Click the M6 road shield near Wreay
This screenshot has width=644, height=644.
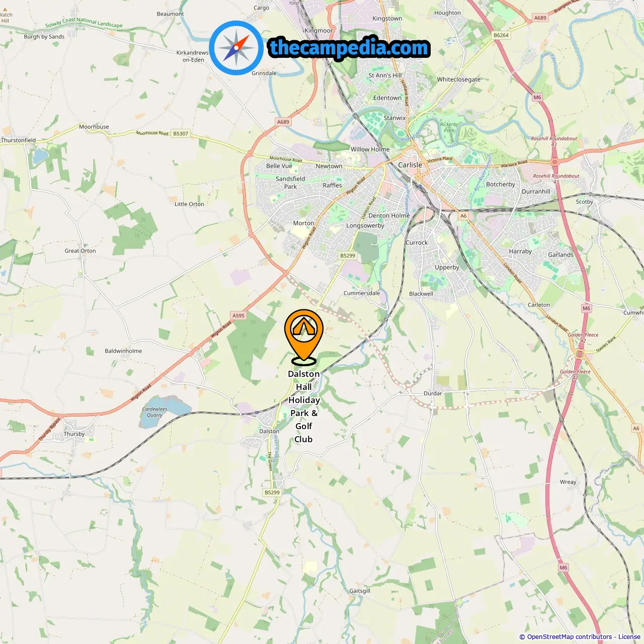point(563,568)
